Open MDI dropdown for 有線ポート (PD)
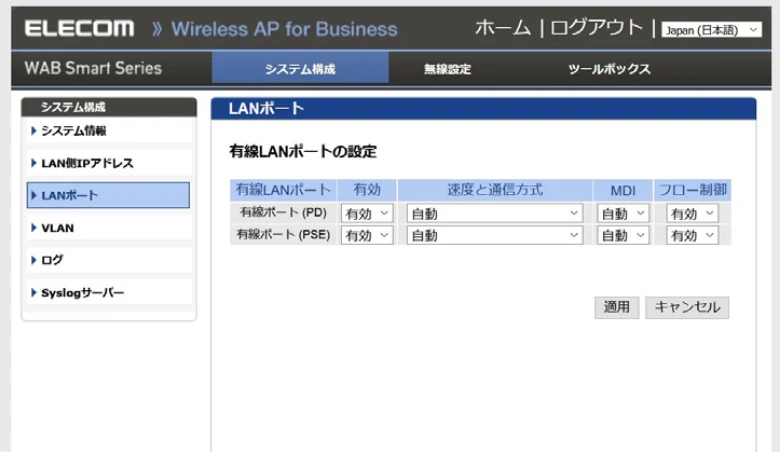This screenshot has width=781, height=455. pyautogui.click(x=623, y=213)
